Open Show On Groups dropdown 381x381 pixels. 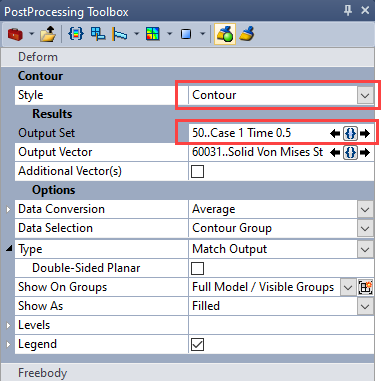[x=348, y=287]
